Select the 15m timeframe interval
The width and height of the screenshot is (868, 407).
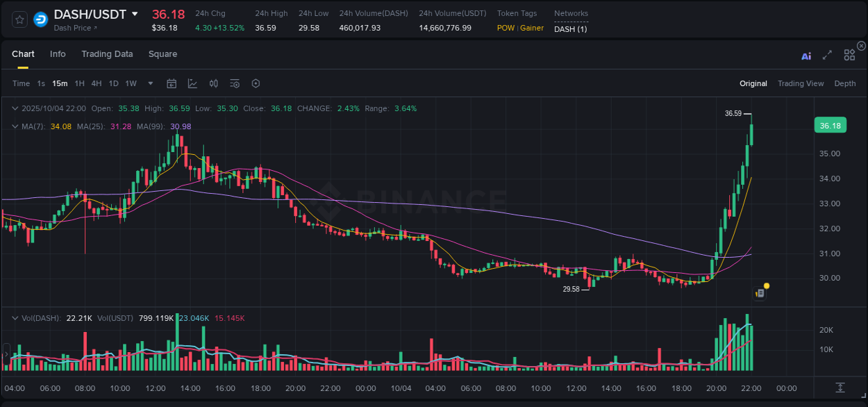click(x=60, y=83)
